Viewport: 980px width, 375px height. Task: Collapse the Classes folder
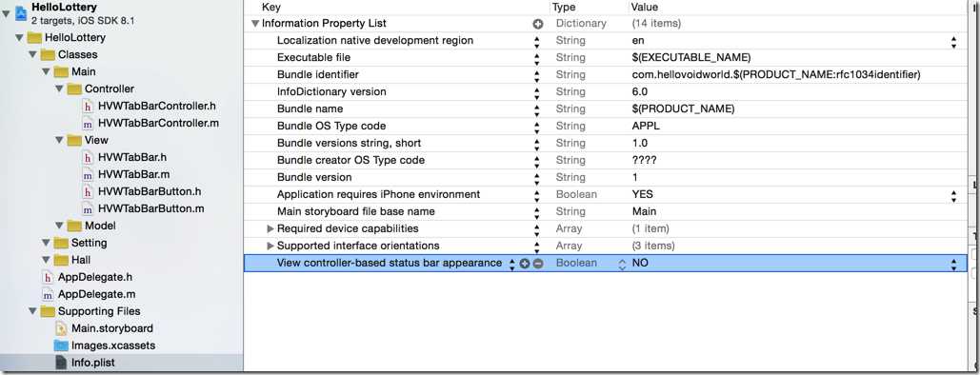(x=33, y=55)
